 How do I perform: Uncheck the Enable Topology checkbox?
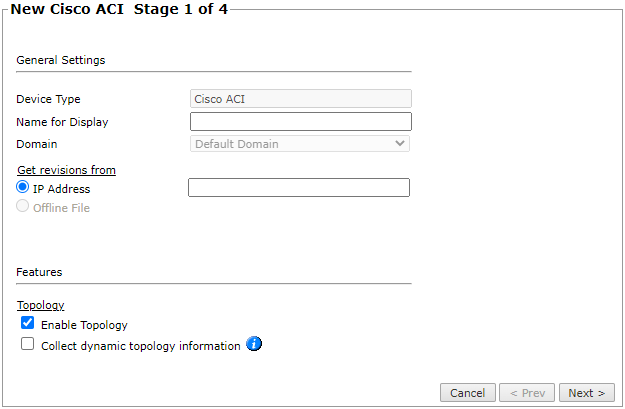tap(28, 324)
